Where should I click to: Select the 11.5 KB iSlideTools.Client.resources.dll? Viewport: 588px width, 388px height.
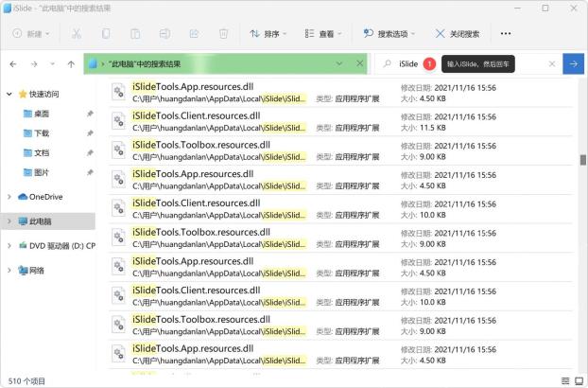tap(341, 121)
